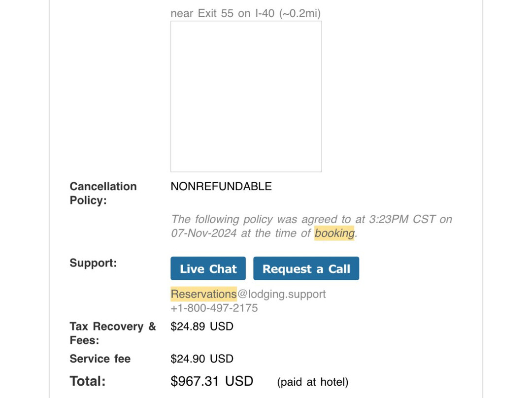Image resolution: width=532 pixels, height=398 pixels.
Task: Select the $24.89 USD tax amount
Action: pyautogui.click(x=201, y=326)
